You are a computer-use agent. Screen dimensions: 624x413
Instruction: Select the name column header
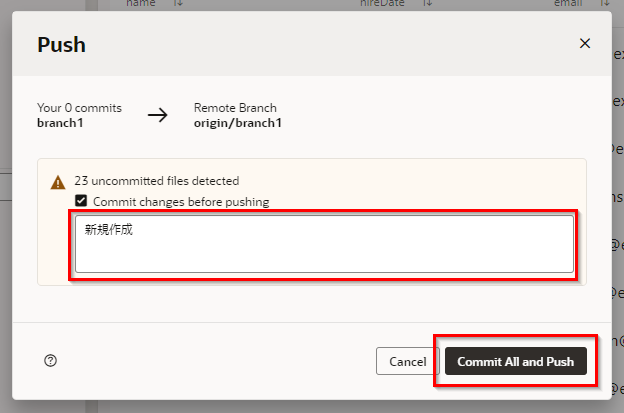141,4
